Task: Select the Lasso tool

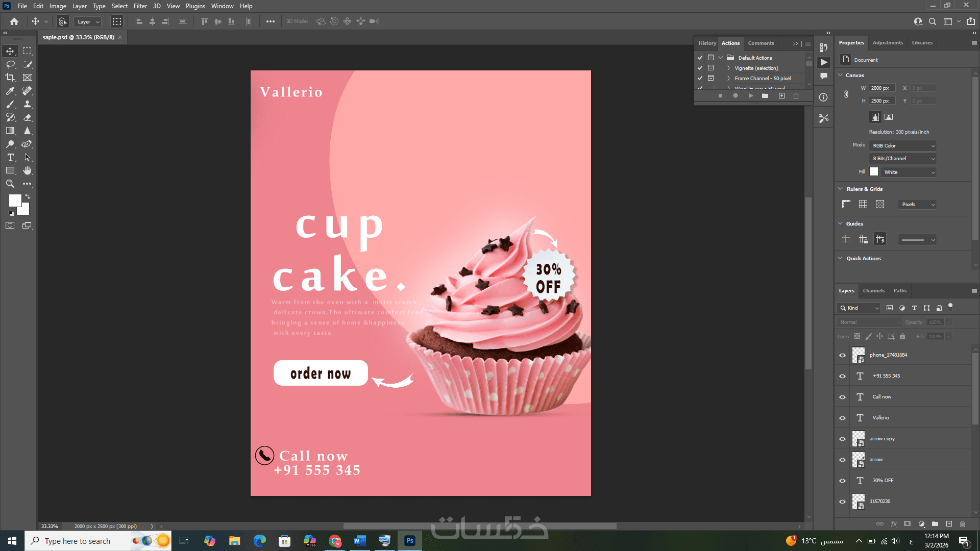Action: [x=10, y=64]
